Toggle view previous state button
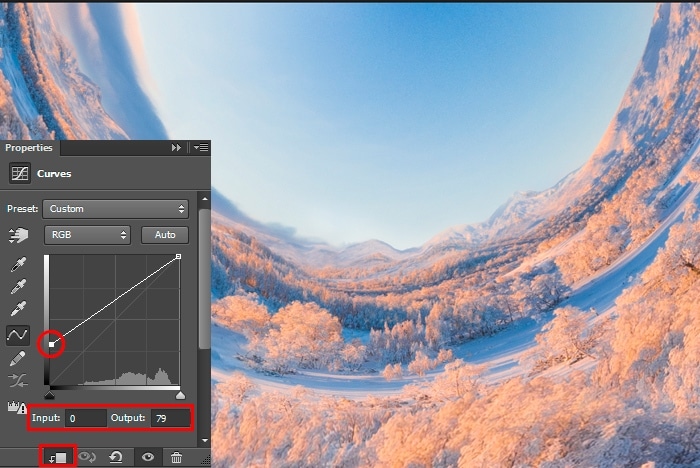This screenshot has width=700, height=468. [88, 457]
